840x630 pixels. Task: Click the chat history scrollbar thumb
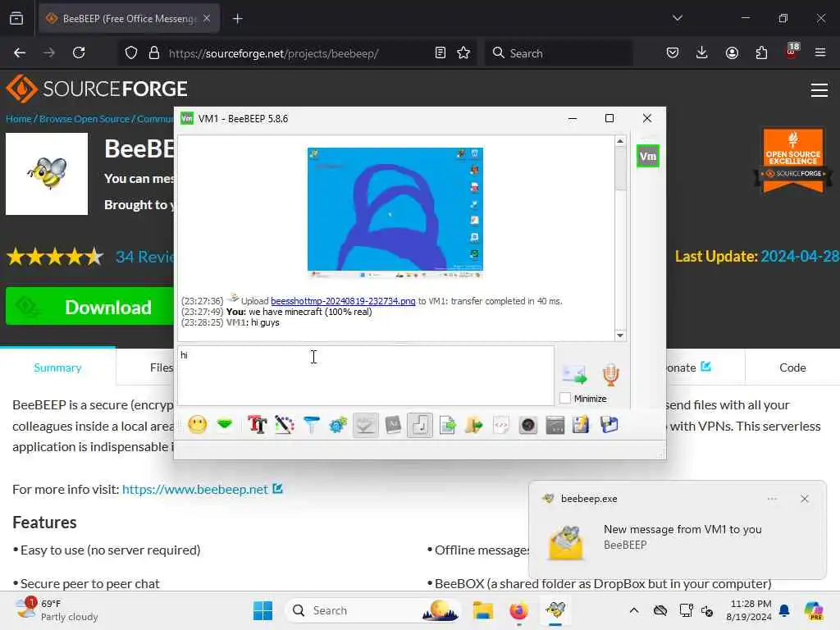tap(620, 168)
